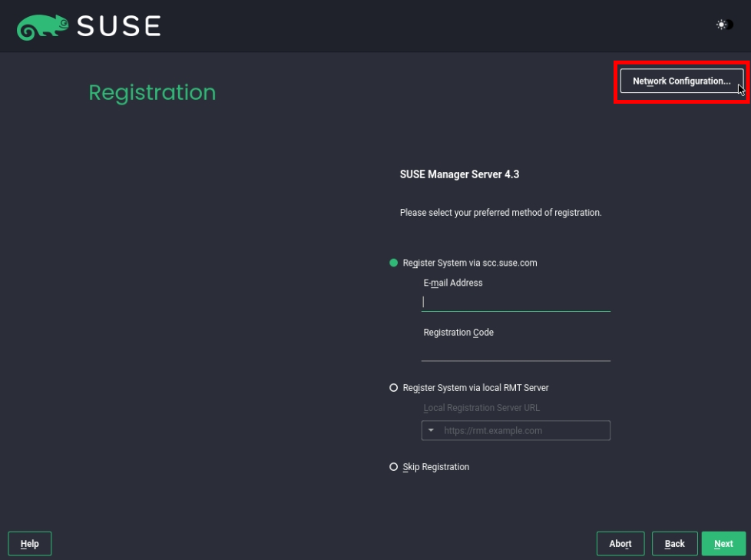Click the Registration page title
This screenshot has height=560, width=751.
(x=152, y=92)
